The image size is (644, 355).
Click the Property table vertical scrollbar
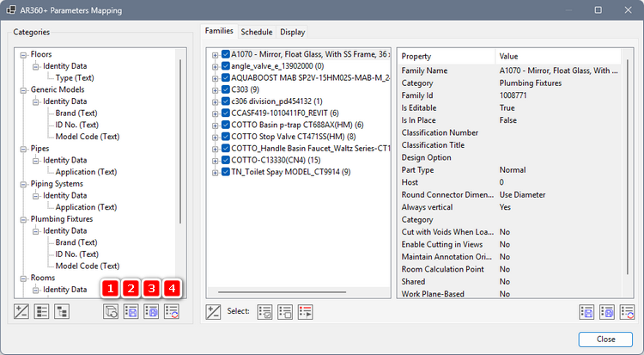tap(628, 167)
